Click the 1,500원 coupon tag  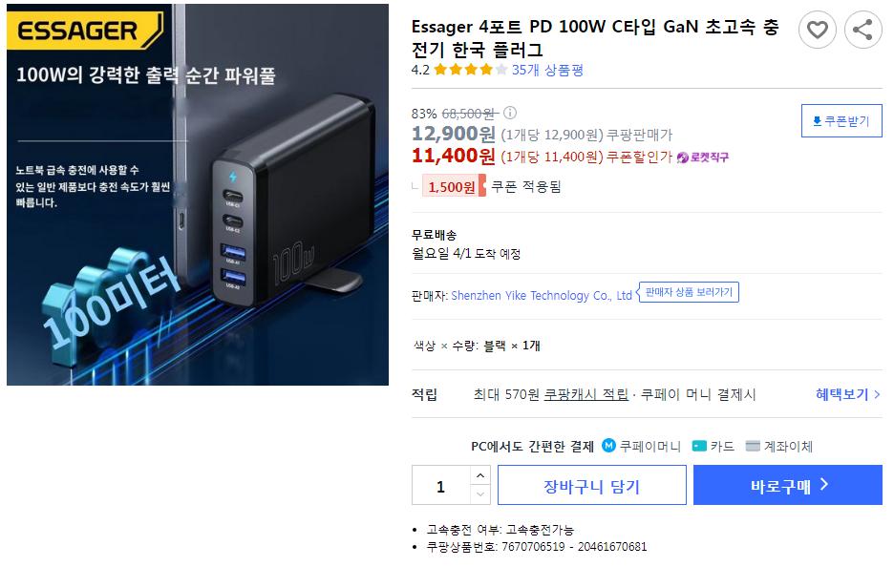[454, 186]
